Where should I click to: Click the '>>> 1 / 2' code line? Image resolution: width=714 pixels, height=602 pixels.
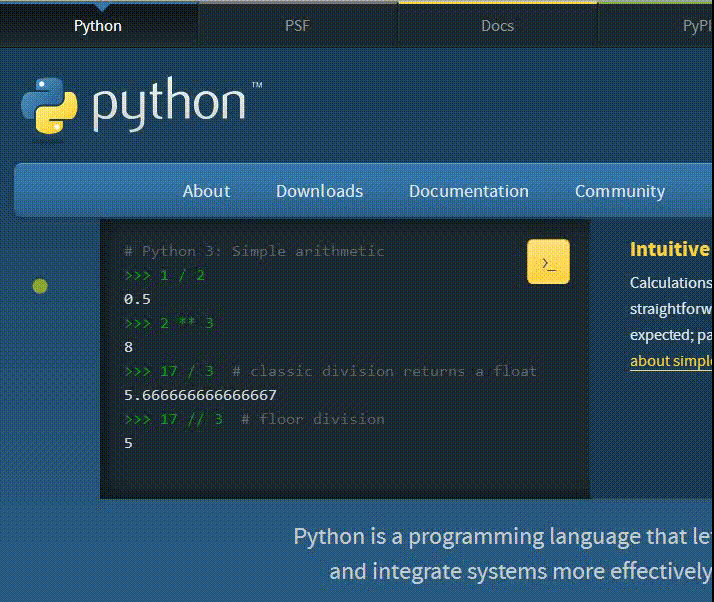pos(164,275)
